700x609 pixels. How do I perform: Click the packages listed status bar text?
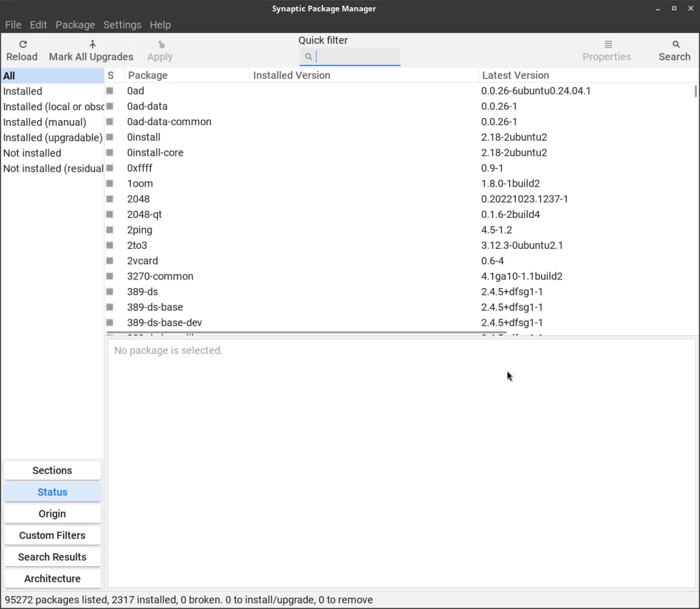click(x=189, y=600)
